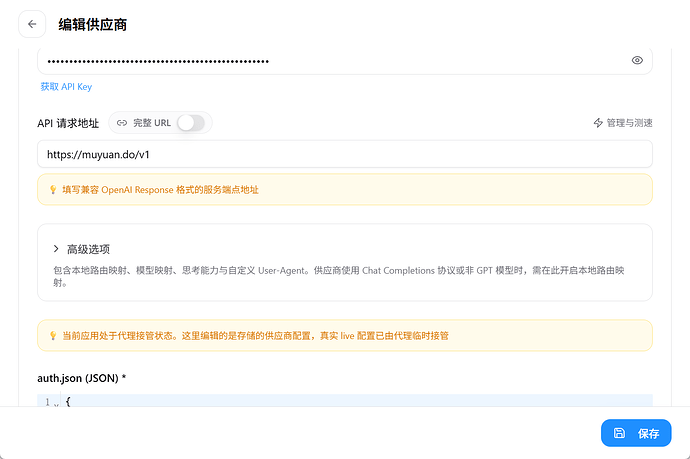Fold line 1 in auth.json editor
The width and height of the screenshot is (690, 459).
(56, 404)
